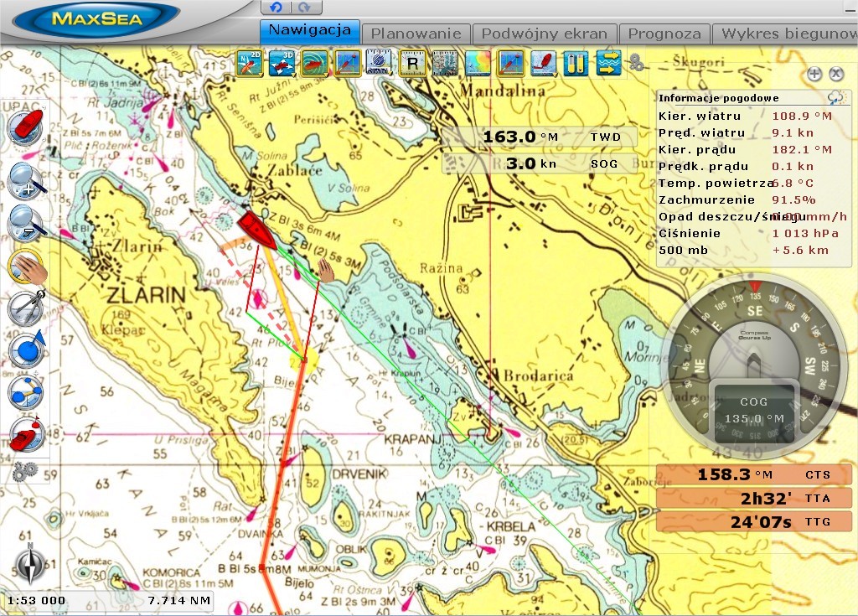
Task: Click Kier. prądu 182.1 value
Action: pos(802,150)
